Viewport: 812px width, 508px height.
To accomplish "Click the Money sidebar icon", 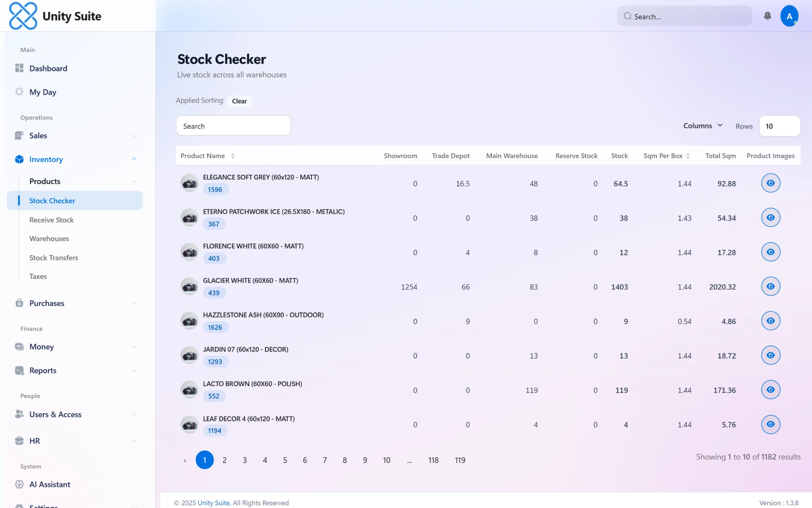I will pyautogui.click(x=19, y=347).
